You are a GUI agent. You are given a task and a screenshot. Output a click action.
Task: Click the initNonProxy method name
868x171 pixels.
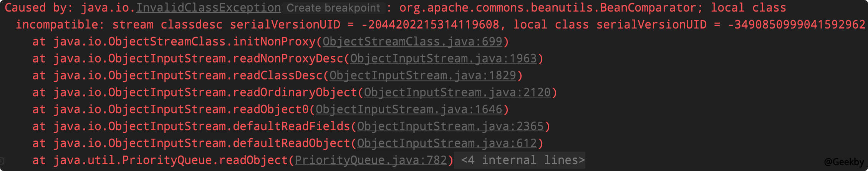click(274, 42)
